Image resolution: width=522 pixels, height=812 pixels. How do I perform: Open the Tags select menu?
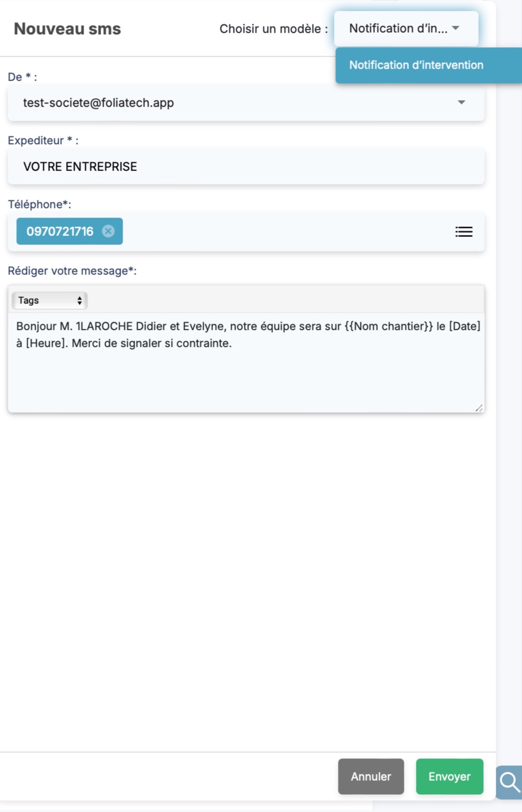tap(49, 301)
